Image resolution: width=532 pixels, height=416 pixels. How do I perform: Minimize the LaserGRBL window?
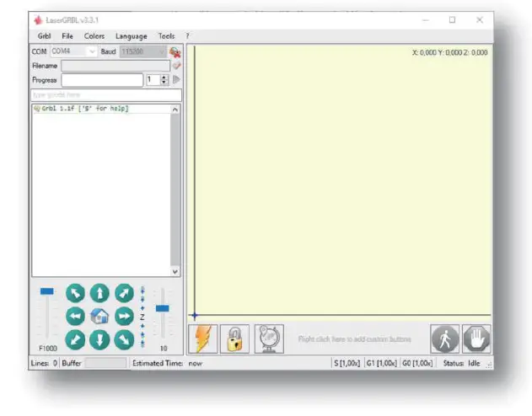[x=426, y=20]
